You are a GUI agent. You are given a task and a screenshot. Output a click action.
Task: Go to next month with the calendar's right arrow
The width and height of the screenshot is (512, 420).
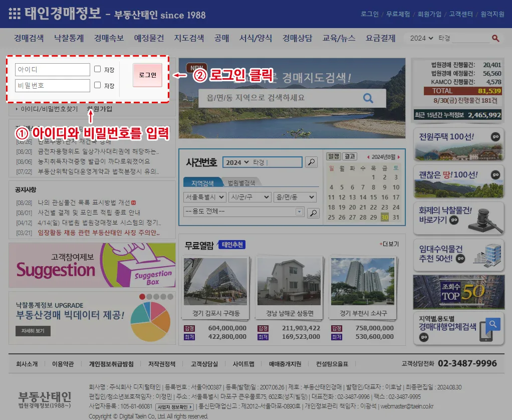[399, 157]
